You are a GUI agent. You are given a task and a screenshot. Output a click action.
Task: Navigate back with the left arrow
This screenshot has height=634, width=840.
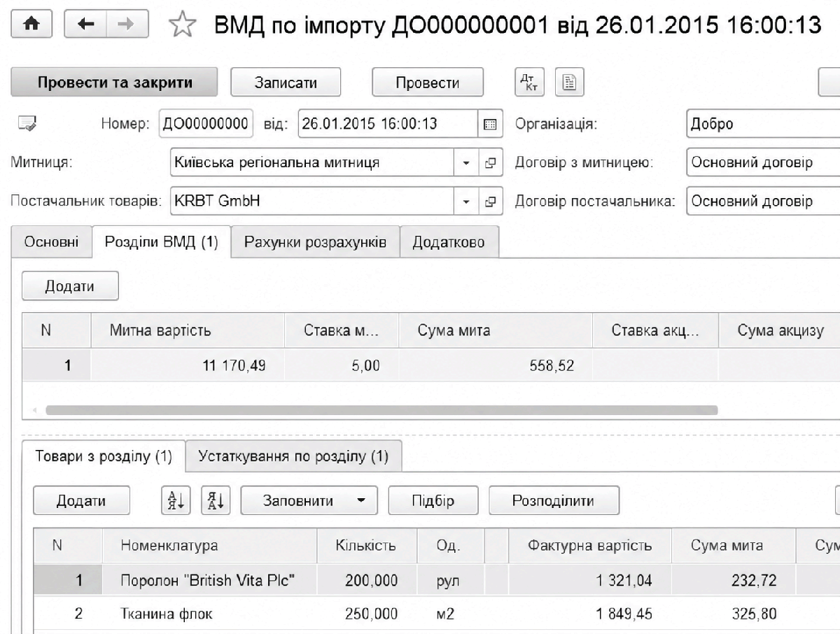(87, 24)
